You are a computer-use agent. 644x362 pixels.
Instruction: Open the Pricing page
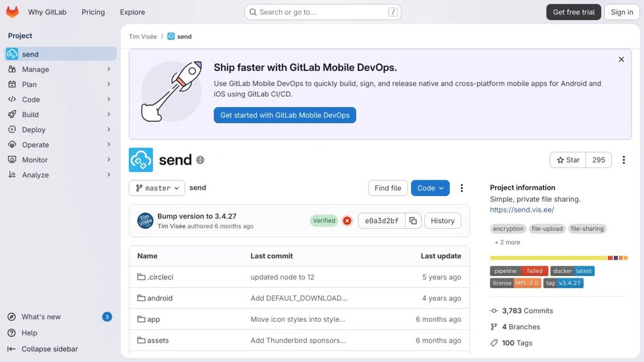coord(93,12)
